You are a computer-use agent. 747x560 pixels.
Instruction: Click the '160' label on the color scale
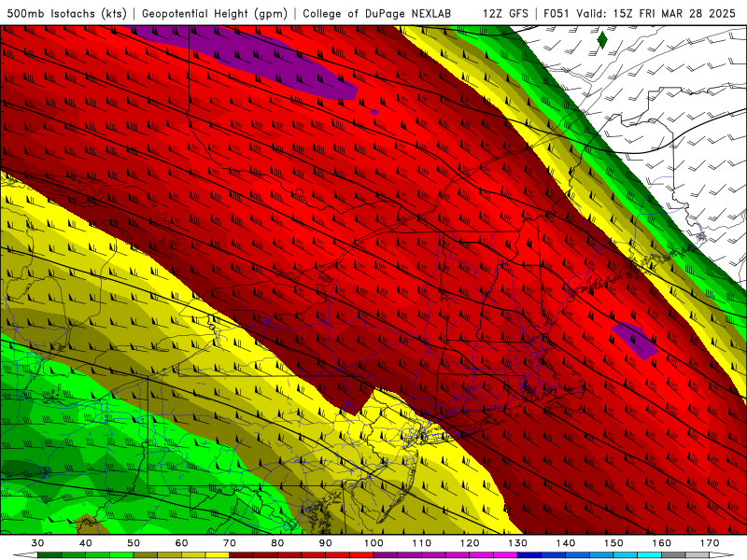point(662,543)
